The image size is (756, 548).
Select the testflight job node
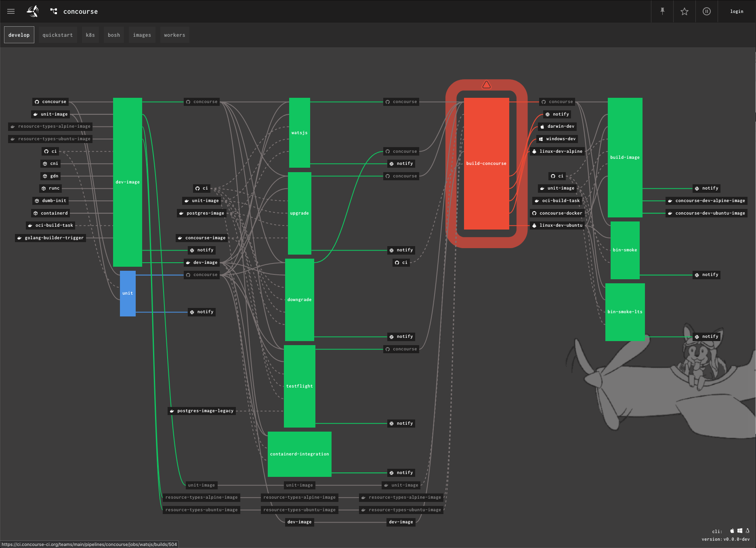click(299, 386)
